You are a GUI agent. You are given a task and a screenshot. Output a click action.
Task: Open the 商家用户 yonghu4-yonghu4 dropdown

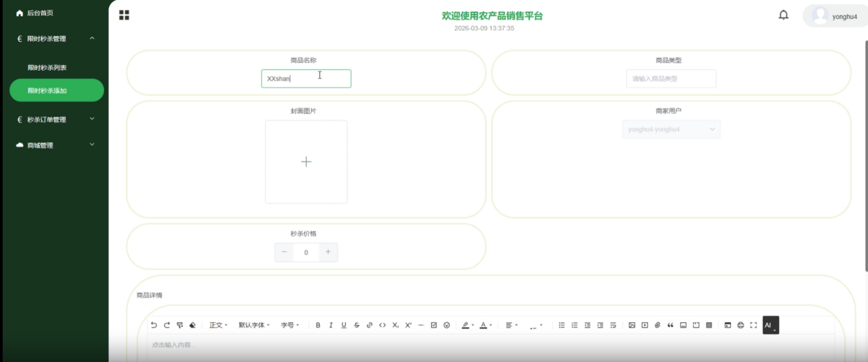coord(671,129)
